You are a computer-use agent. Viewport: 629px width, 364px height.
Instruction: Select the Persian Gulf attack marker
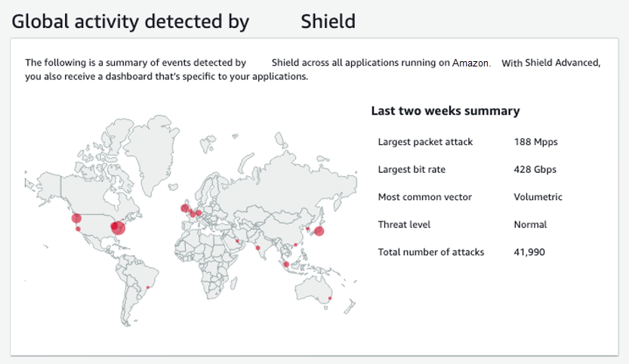(x=237, y=242)
